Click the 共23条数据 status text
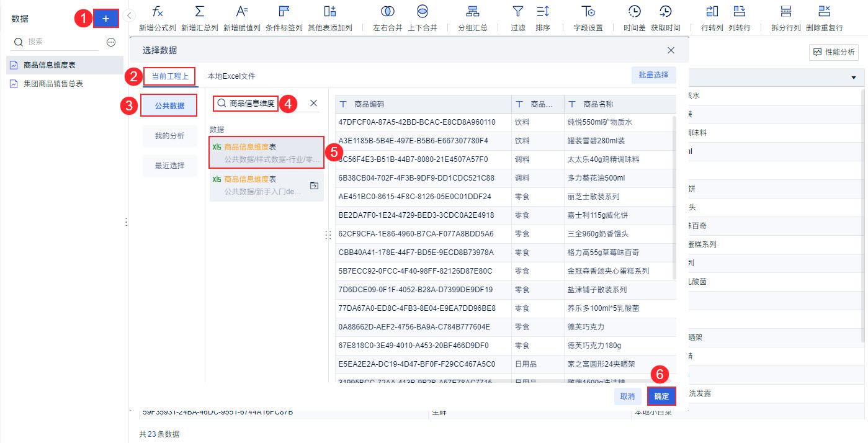 (159, 434)
